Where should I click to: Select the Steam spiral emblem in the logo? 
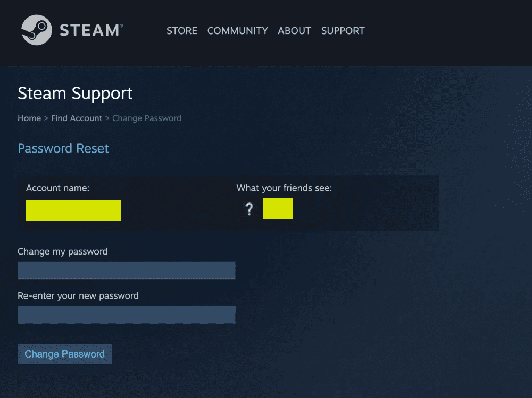[x=35, y=30]
